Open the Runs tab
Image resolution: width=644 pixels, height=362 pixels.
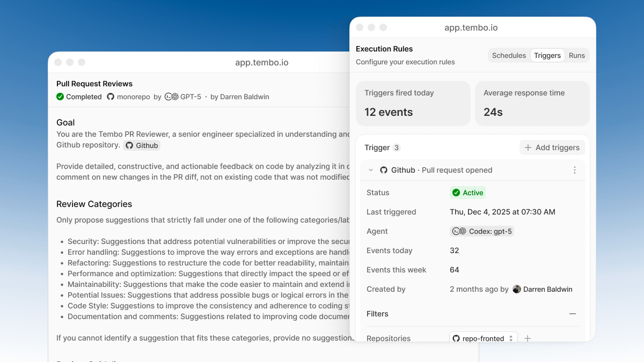[x=577, y=55]
